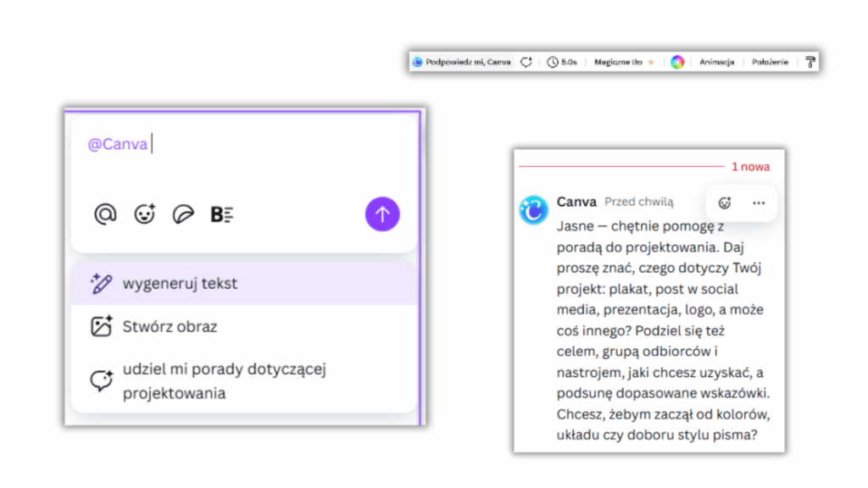Image resolution: width=868 pixels, height=488 pixels.
Task: Open the rainbow color picker swatch
Action: tap(677, 62)
